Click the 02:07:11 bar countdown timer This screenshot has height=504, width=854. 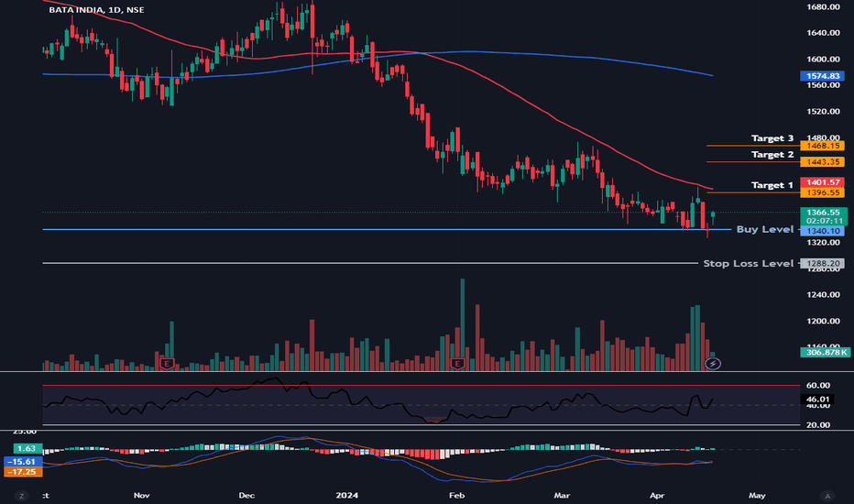pyautogui.click(x=823, y=221)
